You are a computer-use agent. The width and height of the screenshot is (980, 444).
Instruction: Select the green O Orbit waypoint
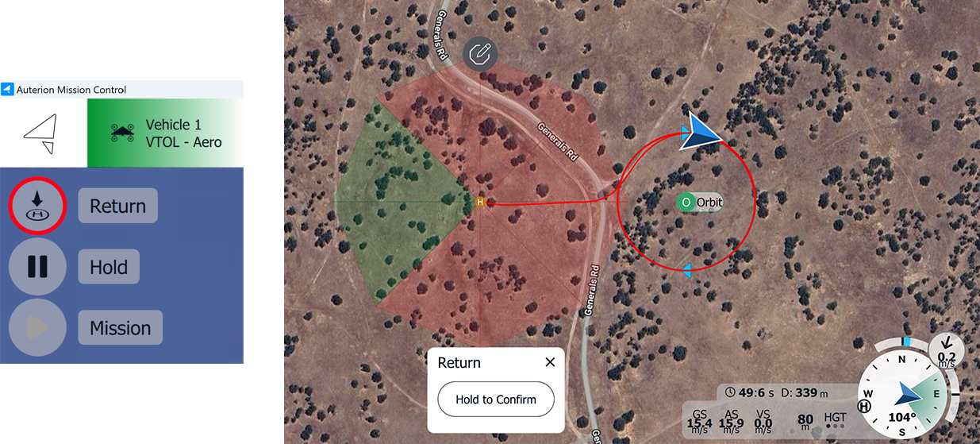pos(685,202)
